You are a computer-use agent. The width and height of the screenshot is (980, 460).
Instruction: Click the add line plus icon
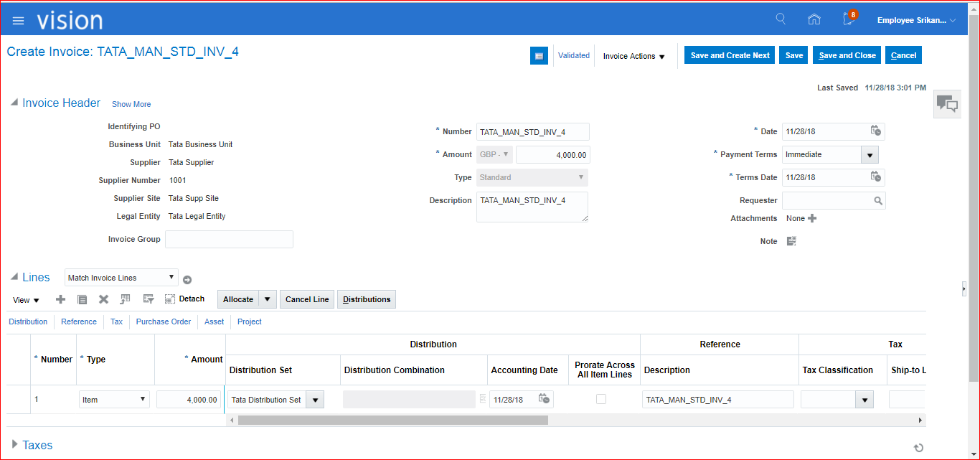tap(60, 299)
